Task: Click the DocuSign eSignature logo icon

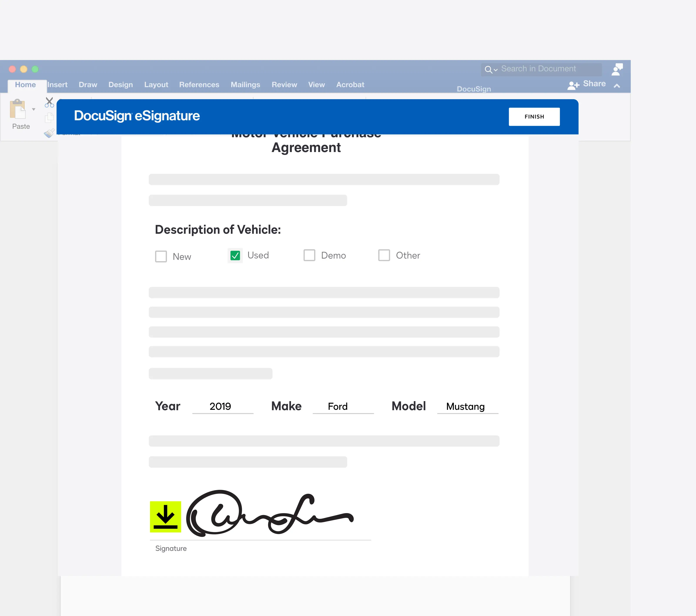Action: 137,116
